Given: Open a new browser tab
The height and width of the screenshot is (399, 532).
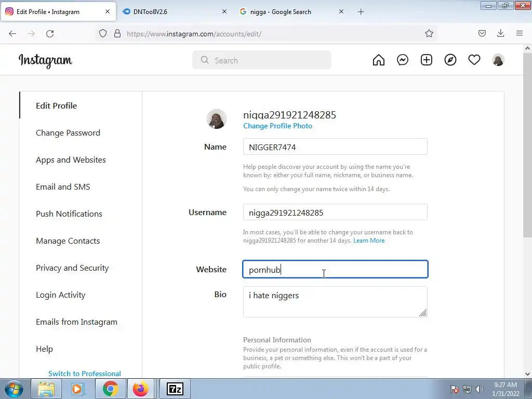Looking at the screenshot, I should pos(361,12).
